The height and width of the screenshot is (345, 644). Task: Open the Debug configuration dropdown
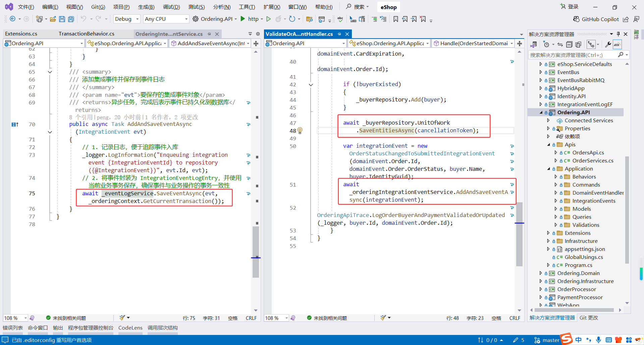pyautogui.click(x=127, y=19)
